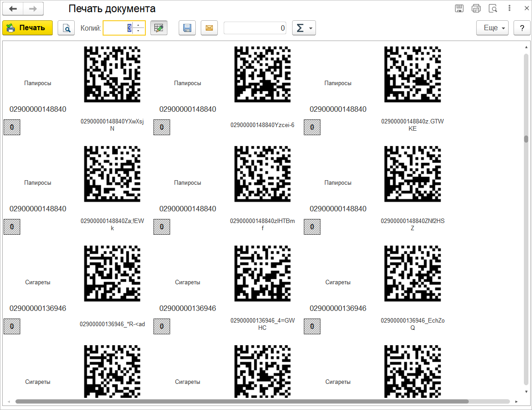Click code text 02900000148840z.GTWKE

(x=413, y=125)
